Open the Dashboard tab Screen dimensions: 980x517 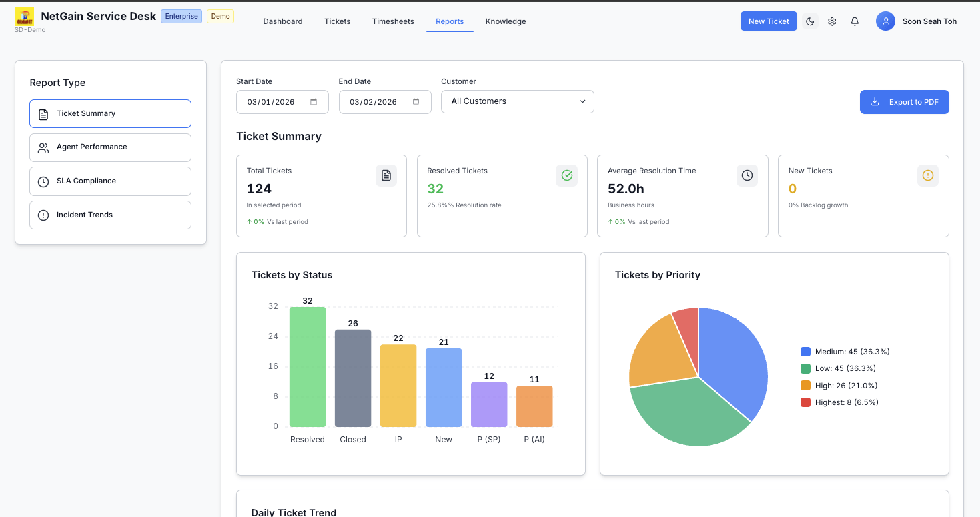tap(283, 21)
